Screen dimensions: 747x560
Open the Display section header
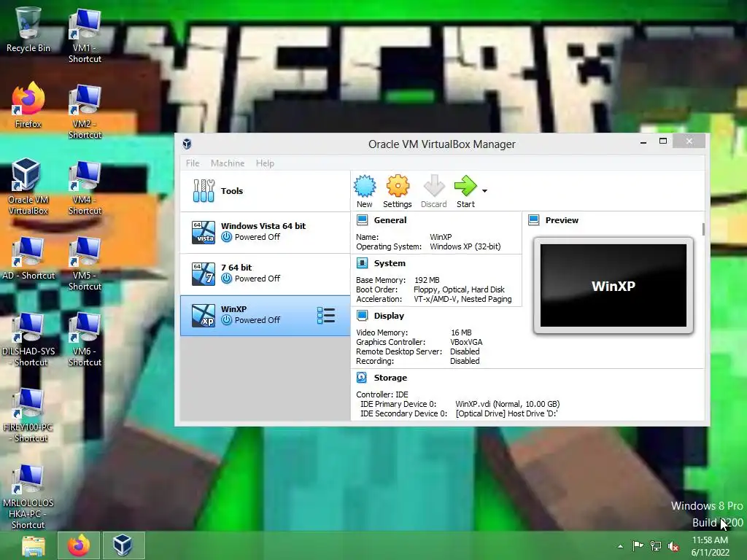point(389,316)
